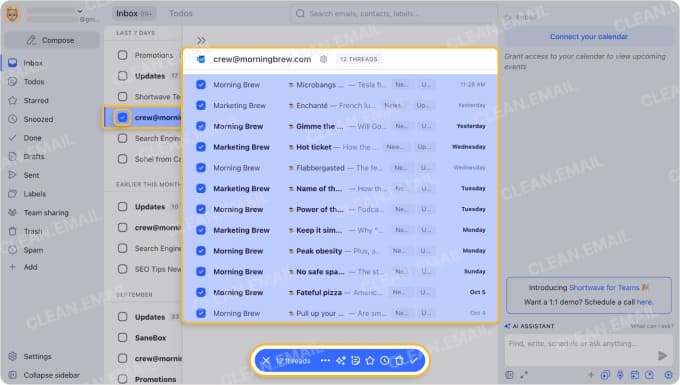Screen dimensions: 680x385
Task: Tick the Shortwave Team checkbox
Action: coord(123,97)
